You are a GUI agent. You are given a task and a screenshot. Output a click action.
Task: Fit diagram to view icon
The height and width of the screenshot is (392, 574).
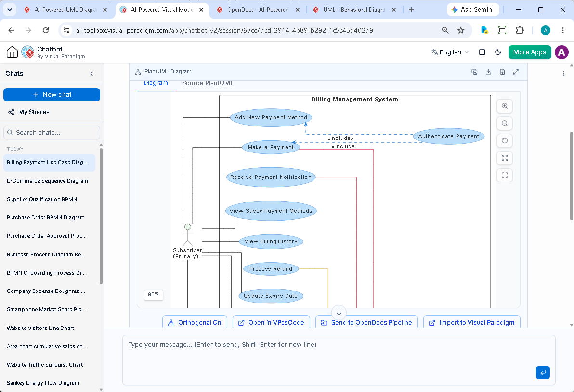click(x=505, y=158)
